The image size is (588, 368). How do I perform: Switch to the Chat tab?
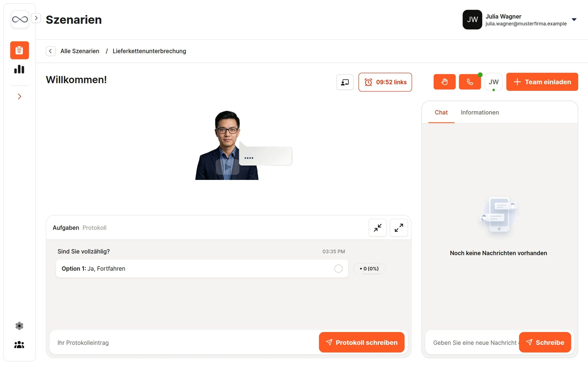pyautogui.click(x=441, y=113)
